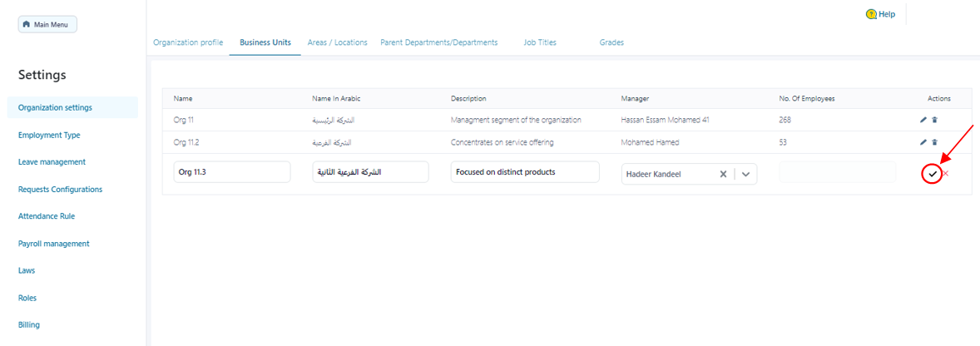980x346 pixels.
Task: Click pencil icon for Org 11.2
Action: click(923, 142)
